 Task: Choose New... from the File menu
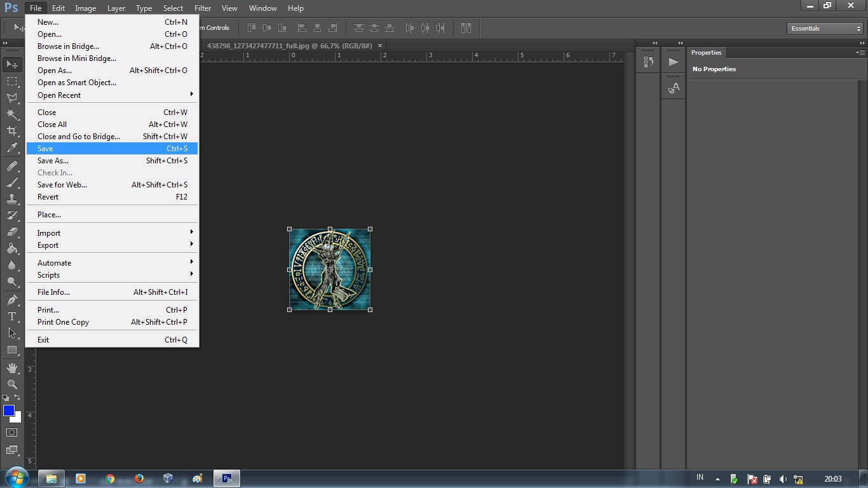(112, 22)
